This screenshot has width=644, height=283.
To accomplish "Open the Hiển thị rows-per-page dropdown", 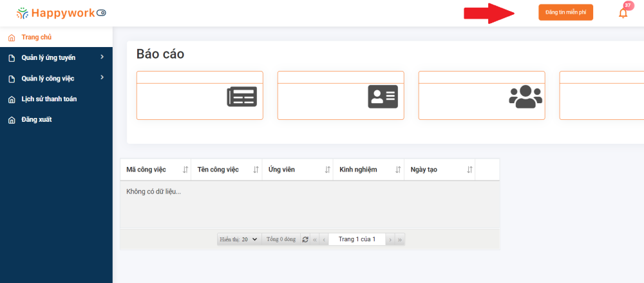I will [x=238, y=239].
